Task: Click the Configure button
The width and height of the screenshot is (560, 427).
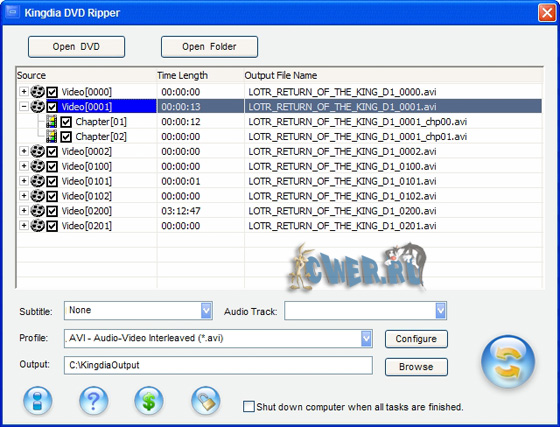Action: tap(416, 339)
